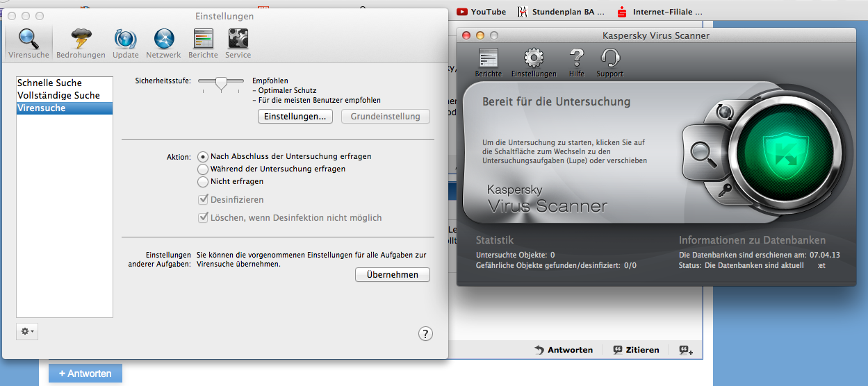This screenshot has height=386, width=868.
Task: Open the Netzwerk settings pane
Action: click(163, 44)
